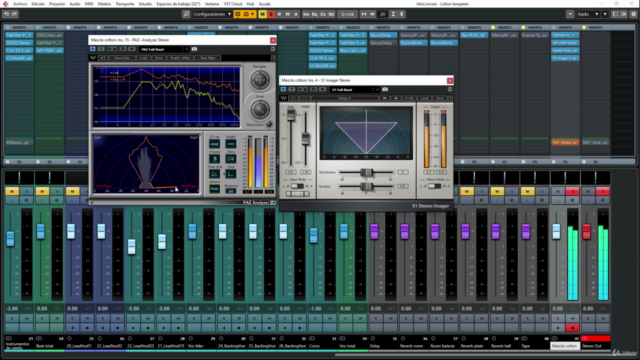Click the Q-Link button
Screen dimensions: 640x360
pyautogui.click(x=347, y=14)
